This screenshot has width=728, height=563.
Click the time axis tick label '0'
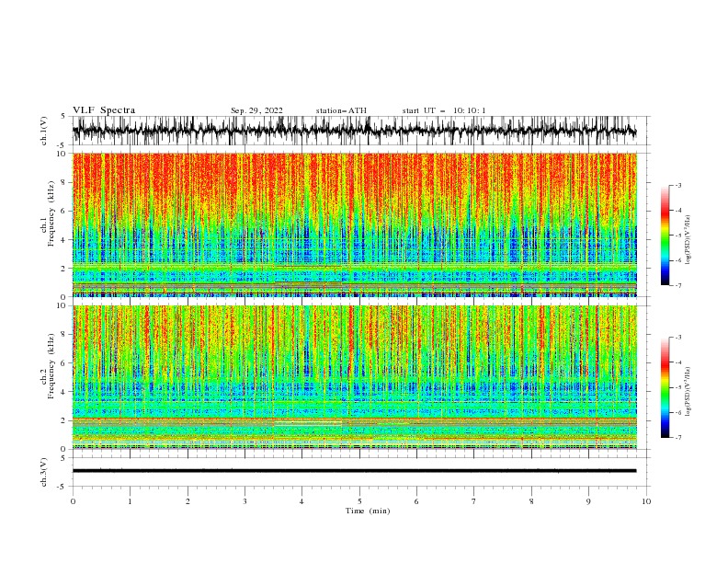point(73,501)
